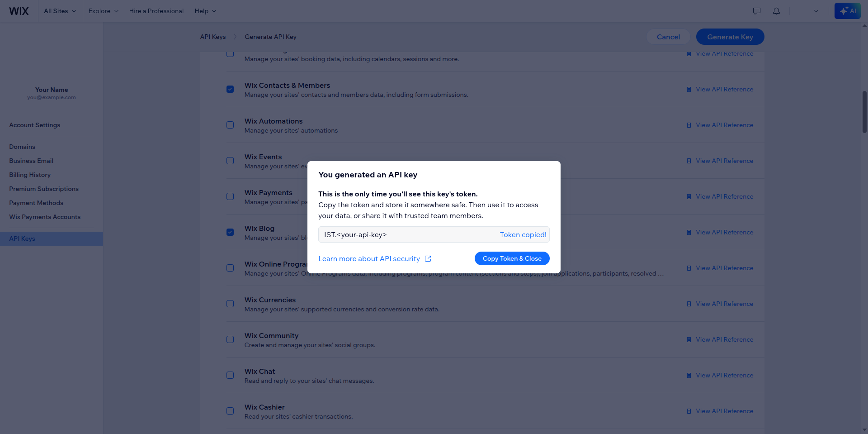Go back to API Keys breadcrumb

[x=213, y=37]
